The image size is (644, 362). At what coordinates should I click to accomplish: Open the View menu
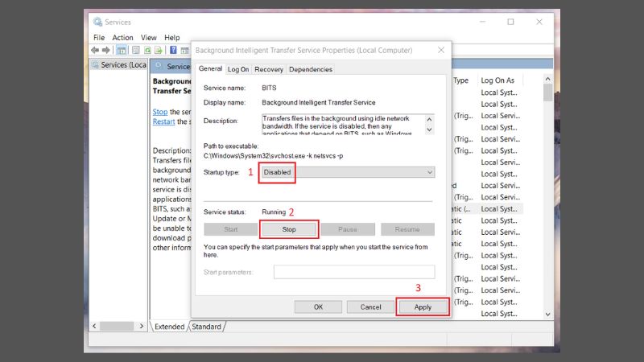[x=149, y=37]
